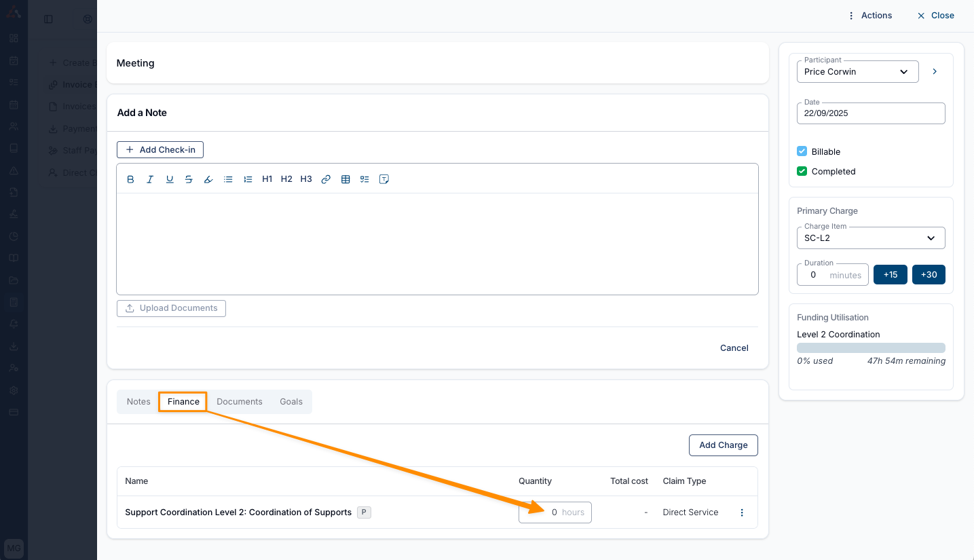
Task: Open the Participant dropdown
Action: click(x=857, y=72)
